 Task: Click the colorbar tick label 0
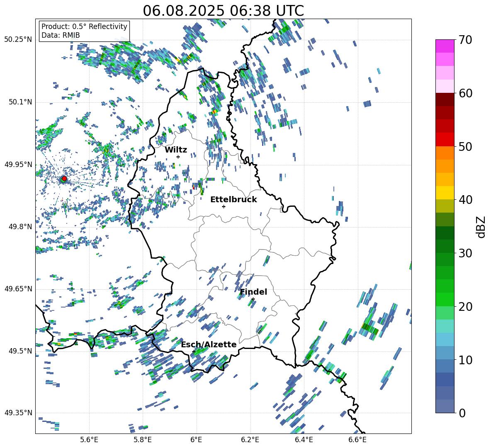pos(462,413)
